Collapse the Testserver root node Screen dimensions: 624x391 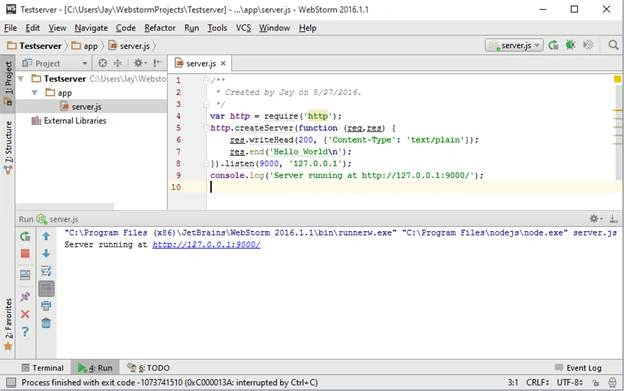[x=21, y=79]
